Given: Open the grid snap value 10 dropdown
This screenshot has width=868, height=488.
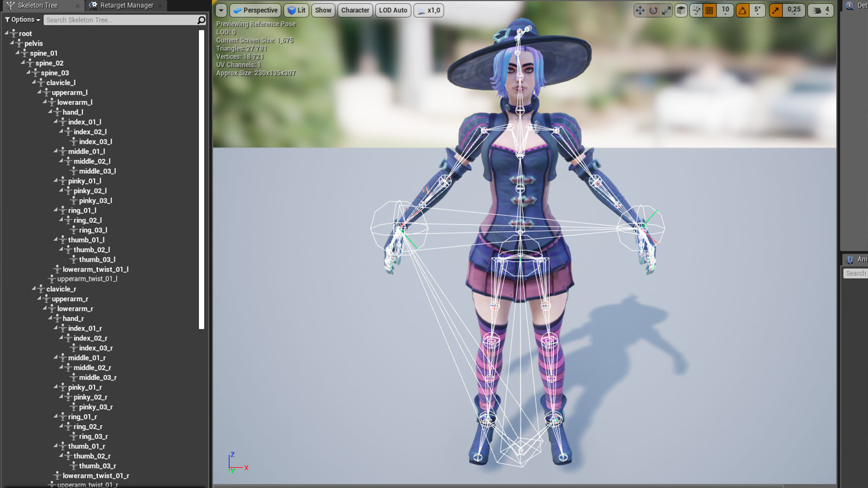Looking at the screenshot, I should [725, 10].
